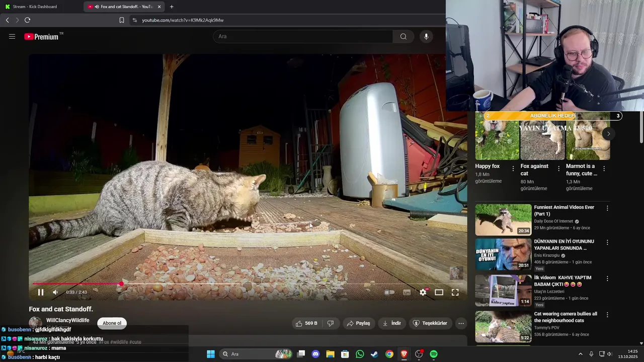Open File Explorer from the taskbar
644x362 pixels.
pyautogui.click(x=330, y=354)
